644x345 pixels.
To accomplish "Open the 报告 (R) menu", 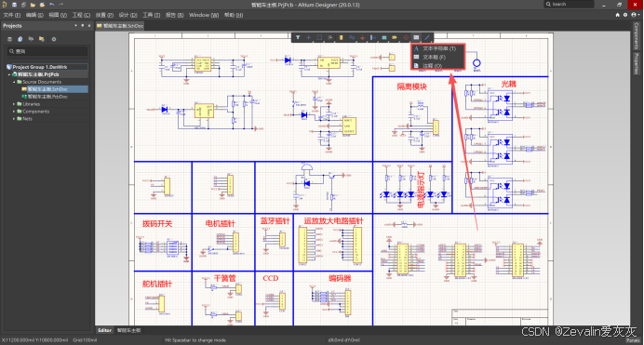I will [x=175, y=15].
